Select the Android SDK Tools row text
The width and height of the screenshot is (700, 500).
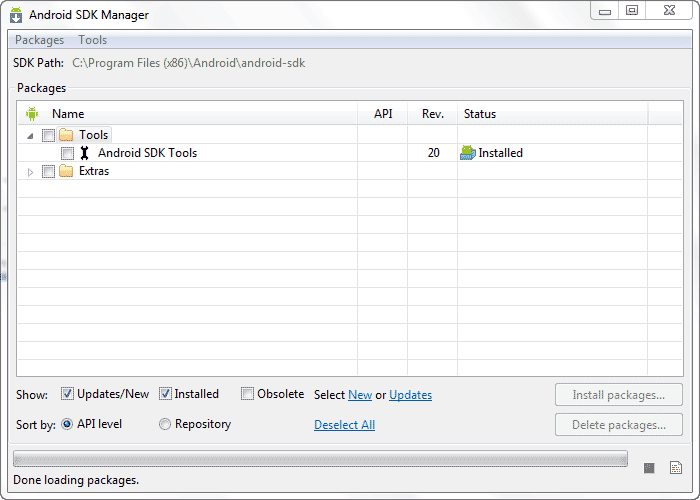147,153
